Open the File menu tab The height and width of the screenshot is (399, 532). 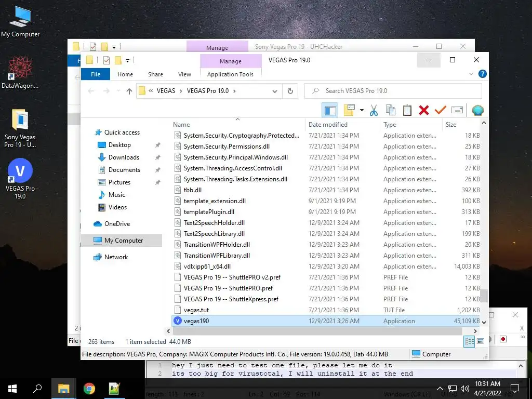tap(96, 74)
